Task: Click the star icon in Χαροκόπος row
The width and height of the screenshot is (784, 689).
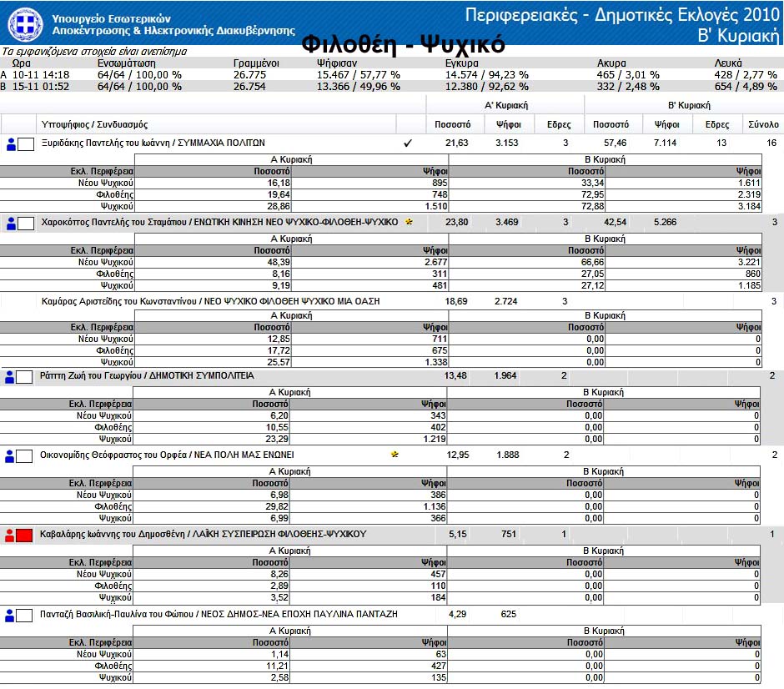Action: (408, 223)
